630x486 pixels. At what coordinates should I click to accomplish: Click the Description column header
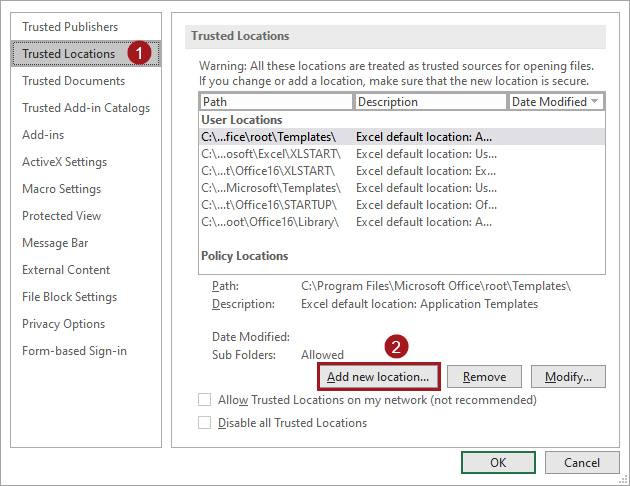430,102
